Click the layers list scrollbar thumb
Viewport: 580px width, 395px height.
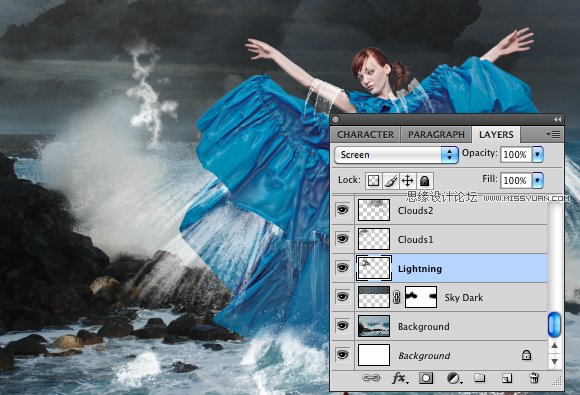tap(554, 324)
